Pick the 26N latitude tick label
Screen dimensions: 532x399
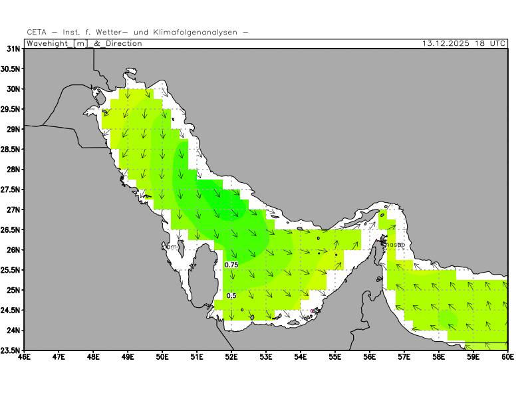(x=12, y=250)
